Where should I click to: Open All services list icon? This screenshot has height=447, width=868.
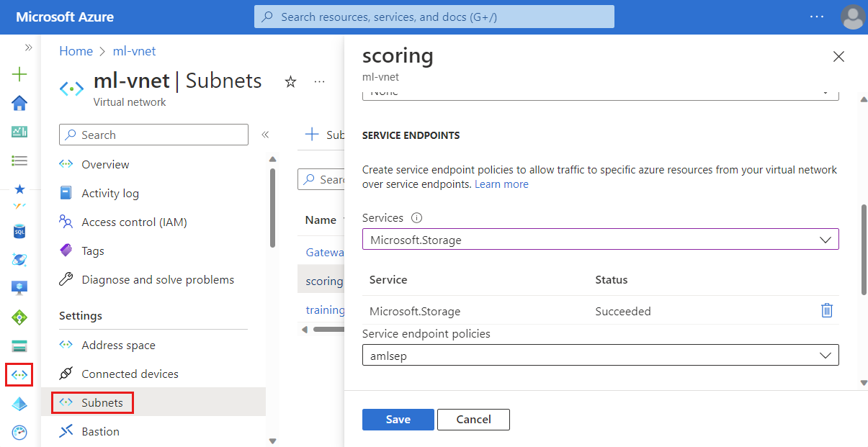click(19, 161)
